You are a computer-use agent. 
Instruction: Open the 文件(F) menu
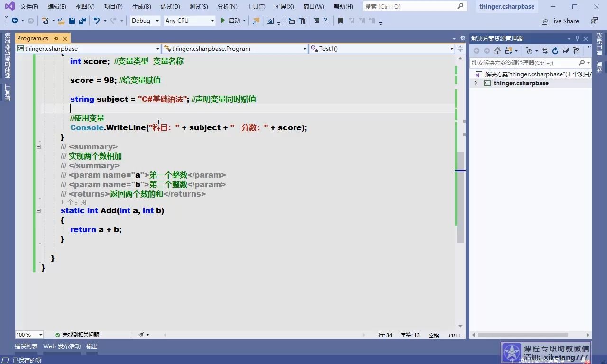click(29, 7)
